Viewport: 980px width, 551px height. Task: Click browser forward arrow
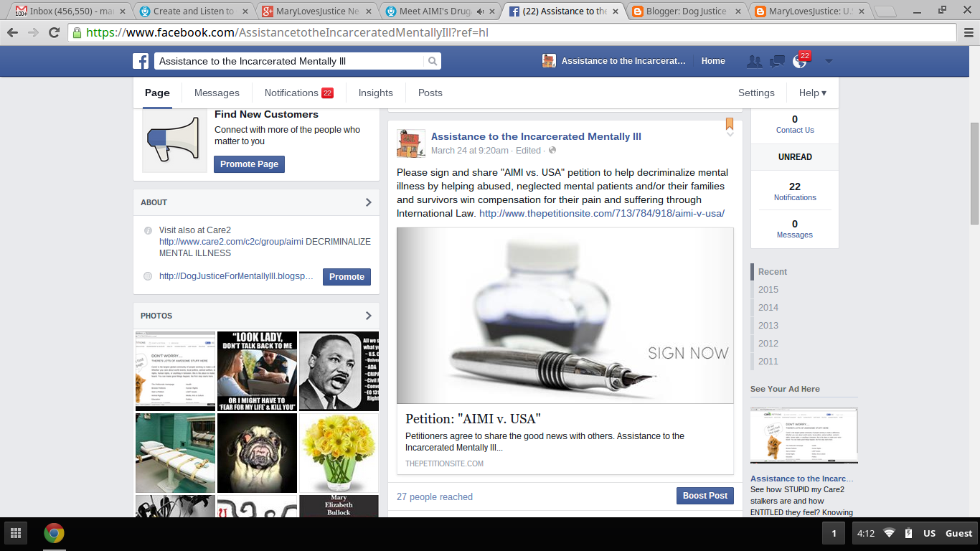point(33,33)
